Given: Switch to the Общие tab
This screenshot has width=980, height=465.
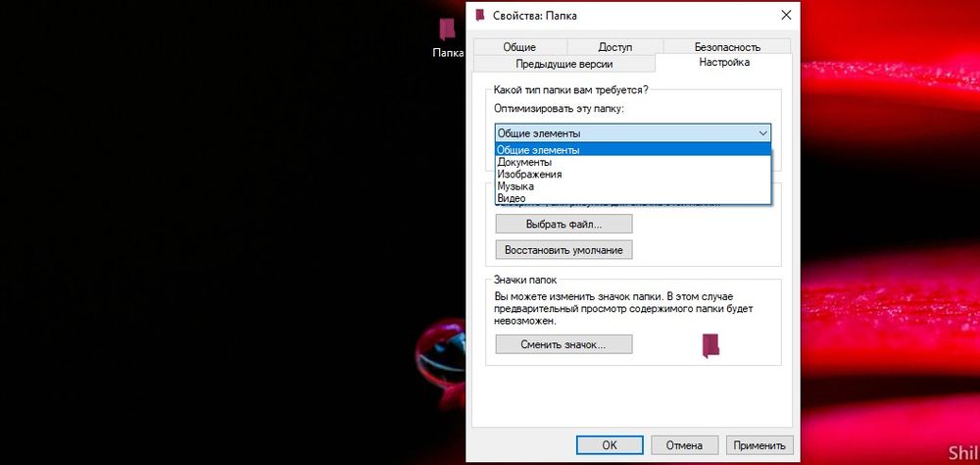Looking at the screenshot, I should 519,46.
